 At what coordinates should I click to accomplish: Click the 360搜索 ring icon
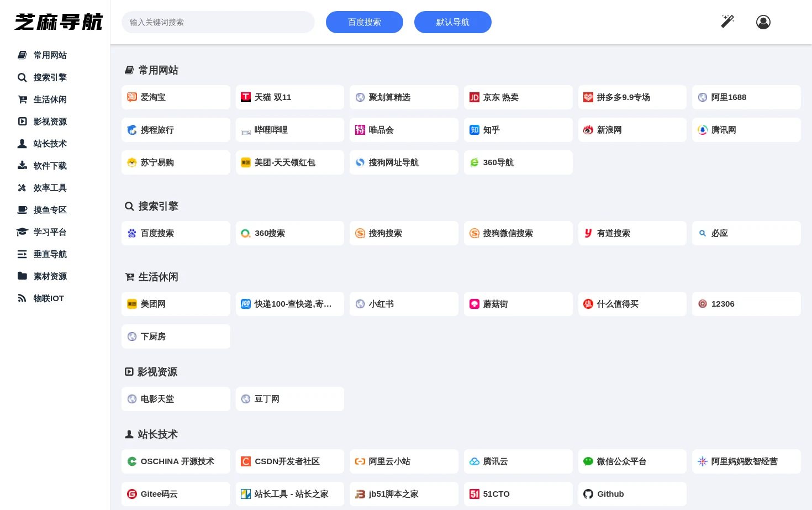pos(246,233)
